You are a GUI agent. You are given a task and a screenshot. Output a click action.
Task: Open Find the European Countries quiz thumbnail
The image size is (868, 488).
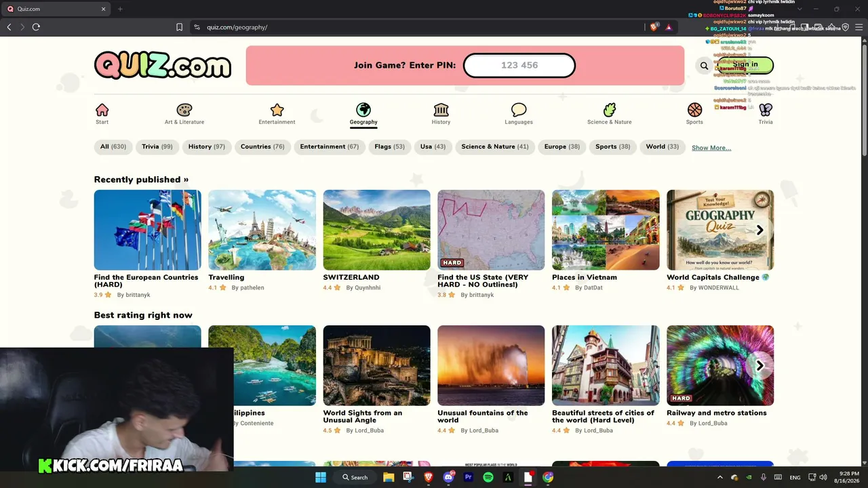(148, 230)
